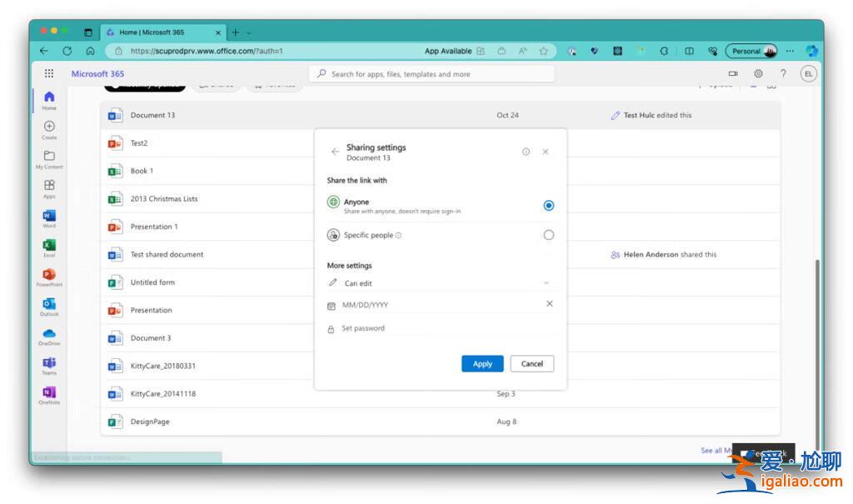Viewport: 853px width, 504px height.
Task: Open Excel from the left sidebar
Action: click(49, 246)
